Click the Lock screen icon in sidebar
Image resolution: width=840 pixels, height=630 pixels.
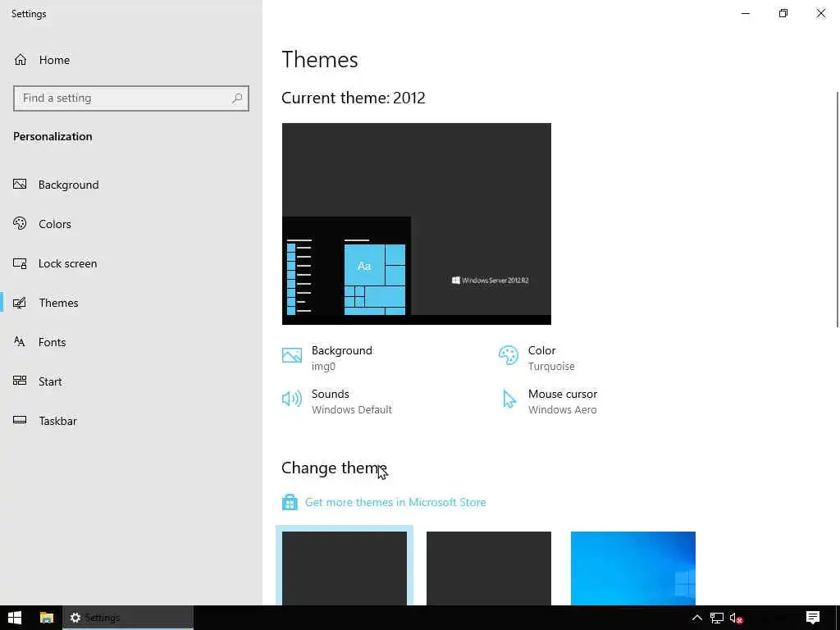click(20, 263)
